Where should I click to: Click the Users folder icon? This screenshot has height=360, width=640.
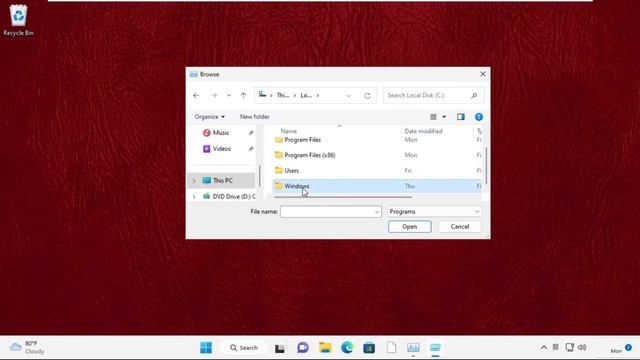[x=279, y=171]
